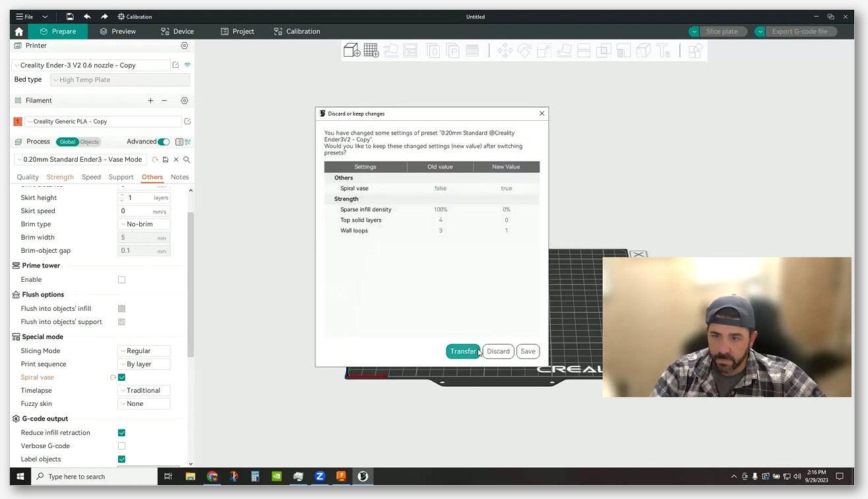Click the Export G-code file button
868x499 pixels.
pos(799,31)
